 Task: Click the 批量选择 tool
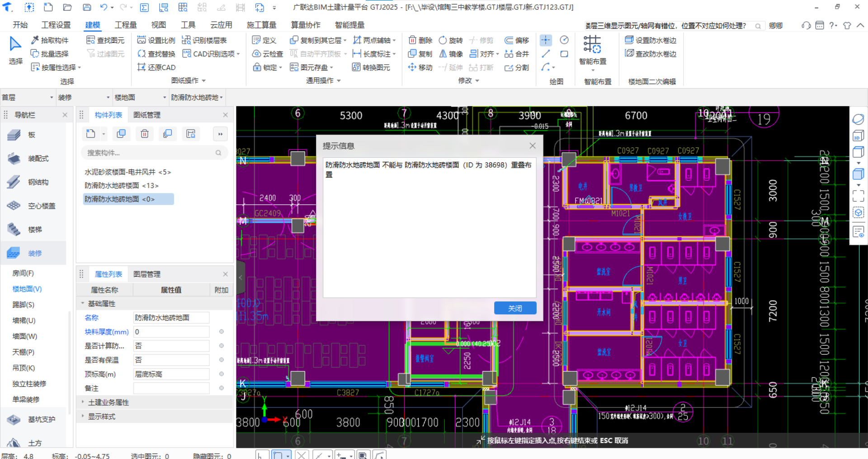click(50, 54)
